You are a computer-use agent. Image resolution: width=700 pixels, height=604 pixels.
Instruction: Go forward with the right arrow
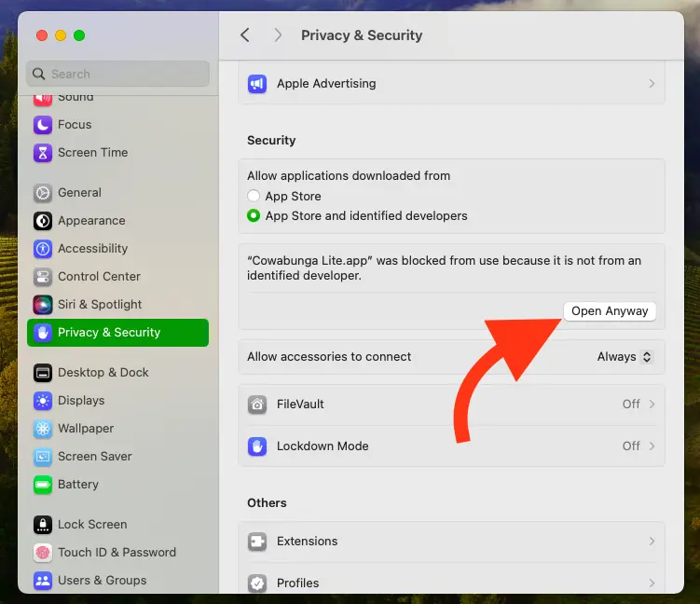(x=278, y=34)
